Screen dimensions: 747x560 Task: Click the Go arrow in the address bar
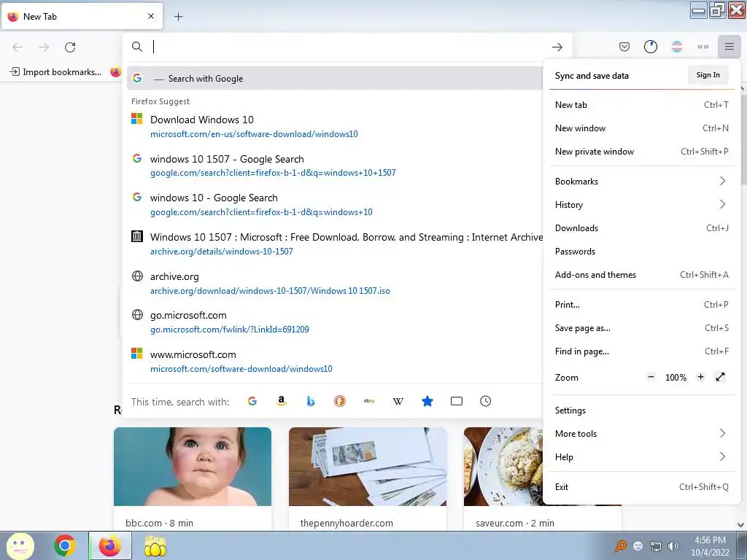coord(557,47)
